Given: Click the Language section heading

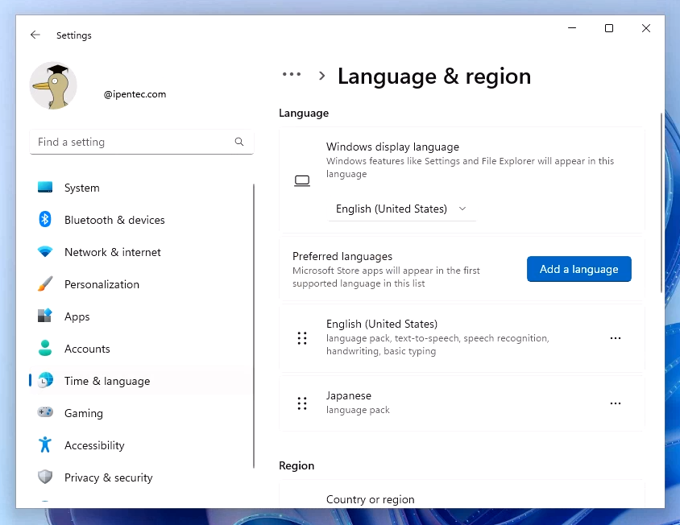Looking at the screenshot, I should tap(304, 113).
